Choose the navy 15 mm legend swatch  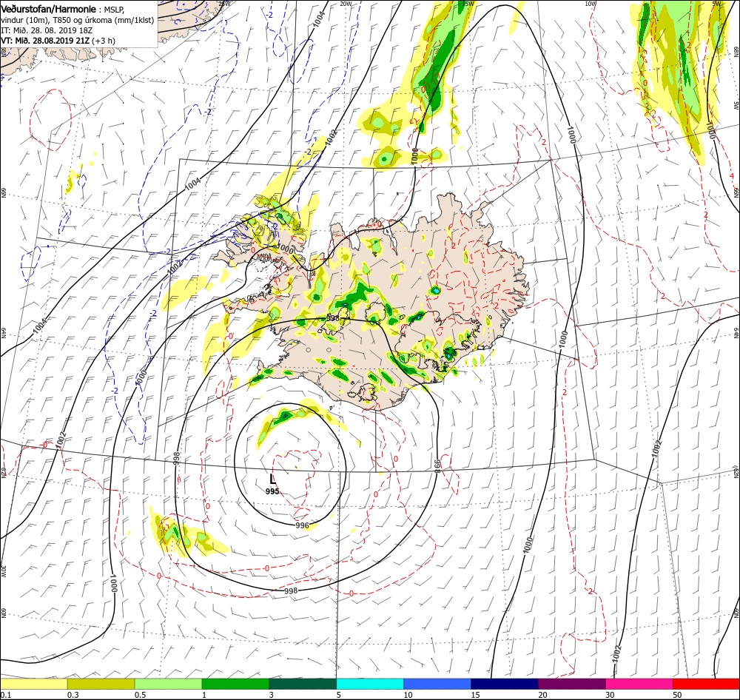(505, 684)
